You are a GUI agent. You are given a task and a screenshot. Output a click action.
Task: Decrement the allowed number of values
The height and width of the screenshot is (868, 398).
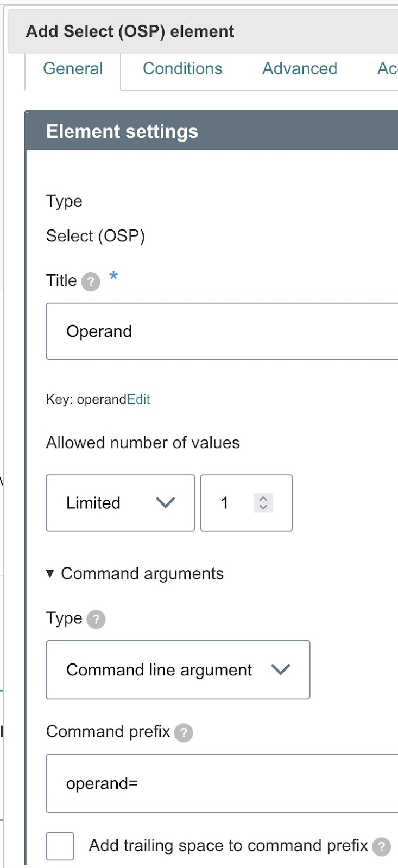263,507
